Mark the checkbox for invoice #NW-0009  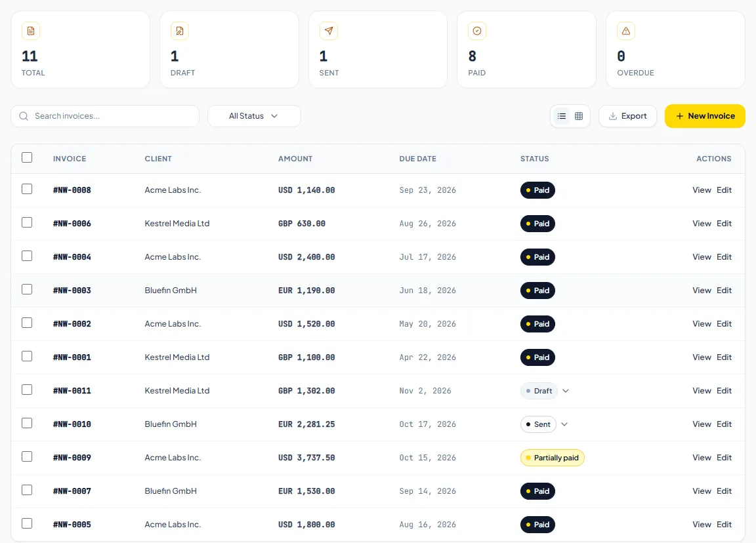coord(27,456)
